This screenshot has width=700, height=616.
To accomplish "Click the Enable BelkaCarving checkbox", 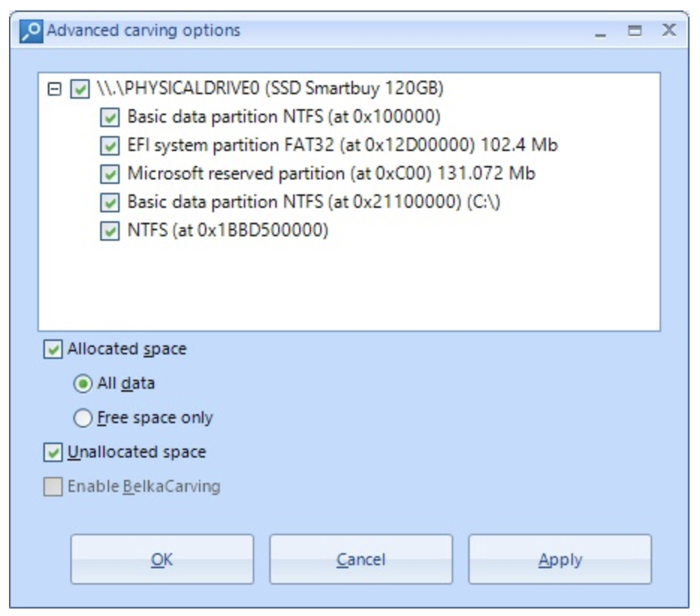I will click(52, 487).
